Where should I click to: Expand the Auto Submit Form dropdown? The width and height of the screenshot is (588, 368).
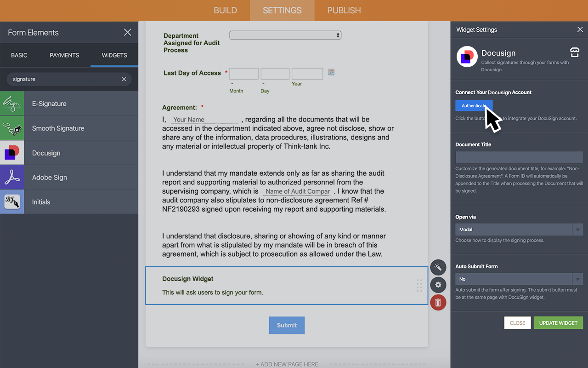click(x=577, y=279)
